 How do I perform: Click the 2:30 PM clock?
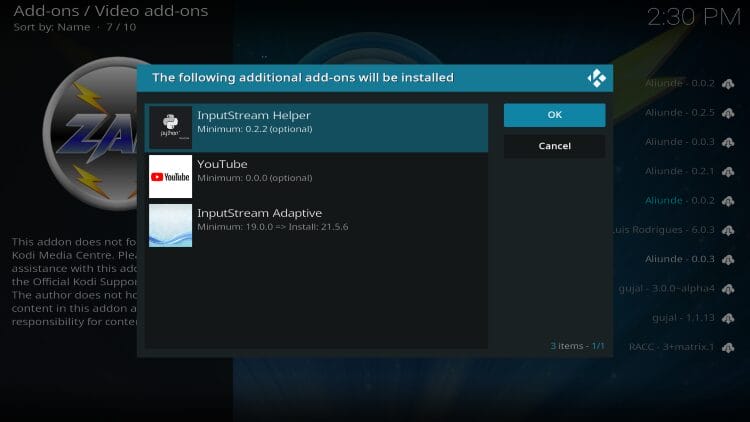694,18
